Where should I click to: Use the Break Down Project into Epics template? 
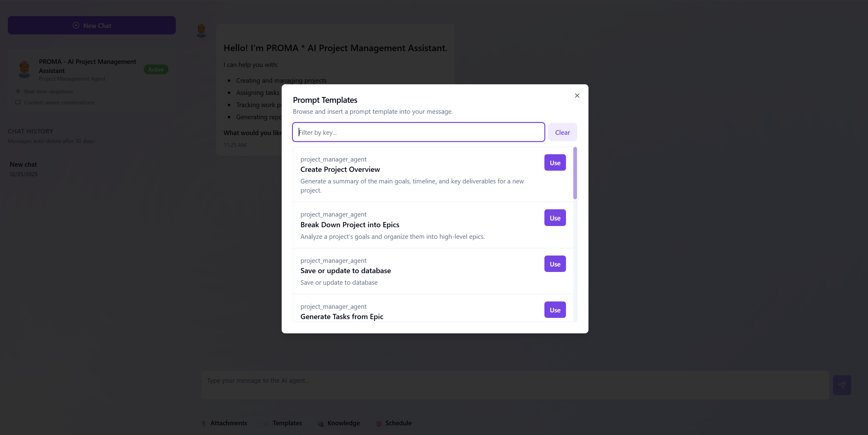555,218
